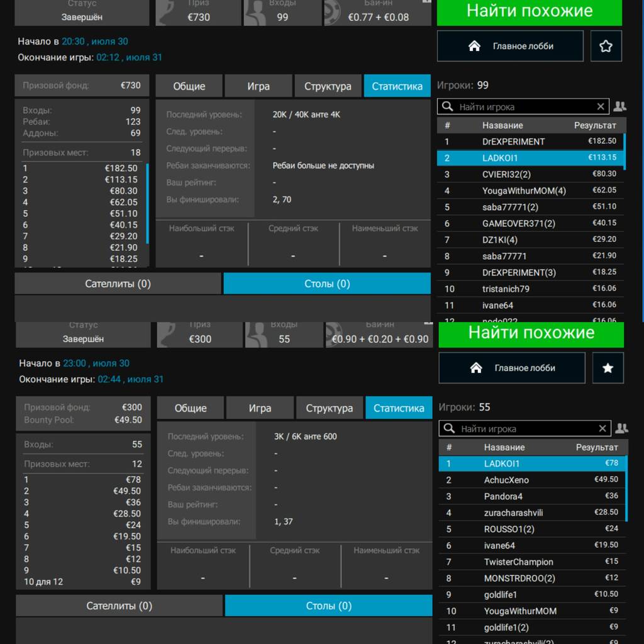Click the magnifier icon in the lower Найти игрока field
Screen dimensions: 644x644
pyautogui.click(x=449, y=429)
